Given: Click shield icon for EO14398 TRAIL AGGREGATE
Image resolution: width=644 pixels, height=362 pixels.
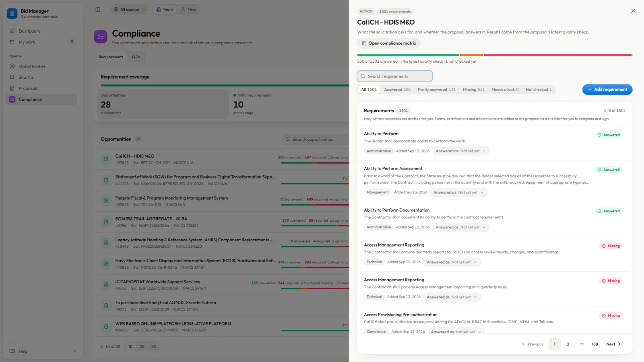Looking at the screenshot, I should 106,222.
